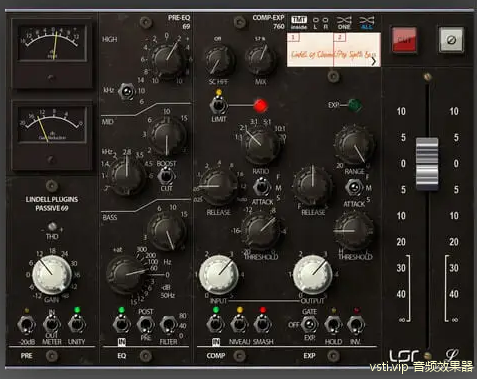Click the phase invert button

click(451, 40)
